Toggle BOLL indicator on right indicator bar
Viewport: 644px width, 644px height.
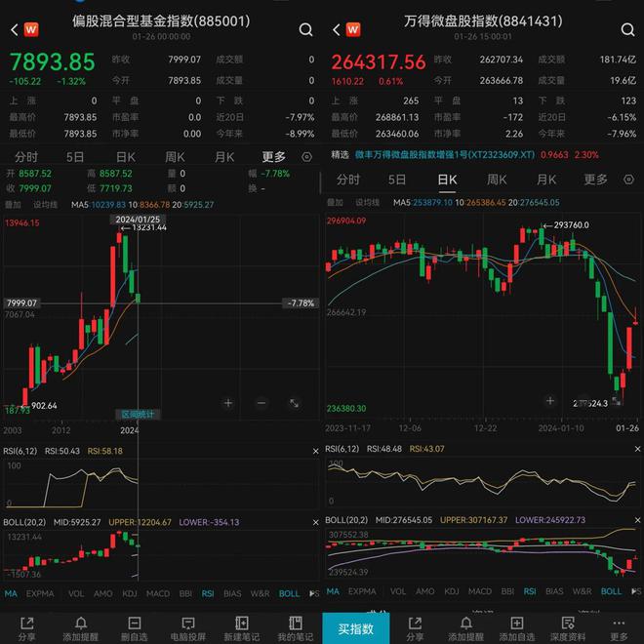pyautogui.click(x=611, y=591)
